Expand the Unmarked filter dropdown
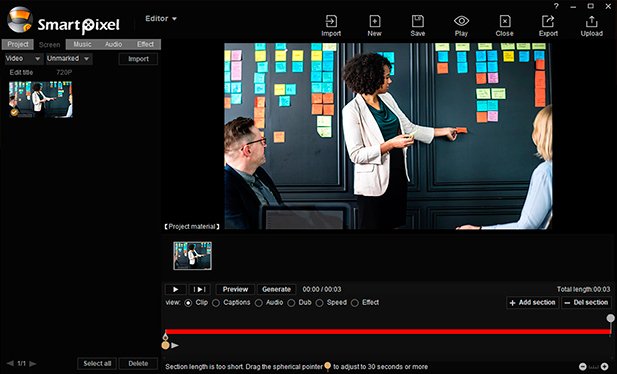The height and width of the screenshot is (374, 617). pyautogui.click(x=68, y=59)
